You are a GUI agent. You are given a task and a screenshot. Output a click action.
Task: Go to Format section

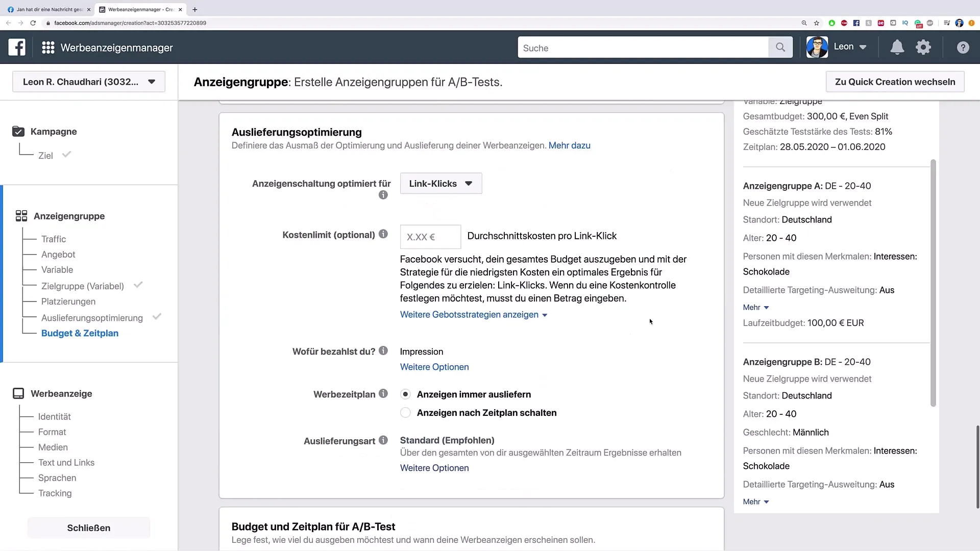pyautogui.click(x=52, y=432)
